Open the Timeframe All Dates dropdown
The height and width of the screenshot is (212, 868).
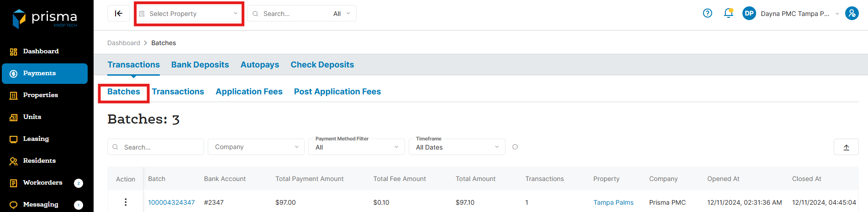point(457,147)
